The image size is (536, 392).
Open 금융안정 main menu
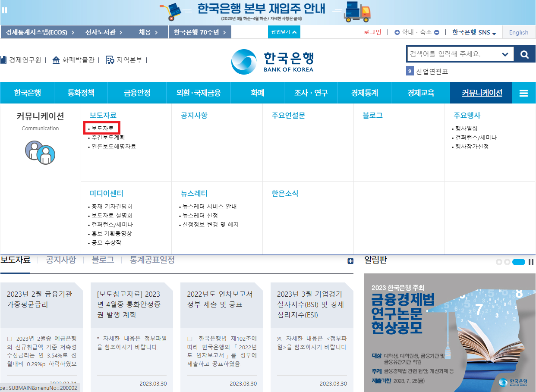click(137, 93)
